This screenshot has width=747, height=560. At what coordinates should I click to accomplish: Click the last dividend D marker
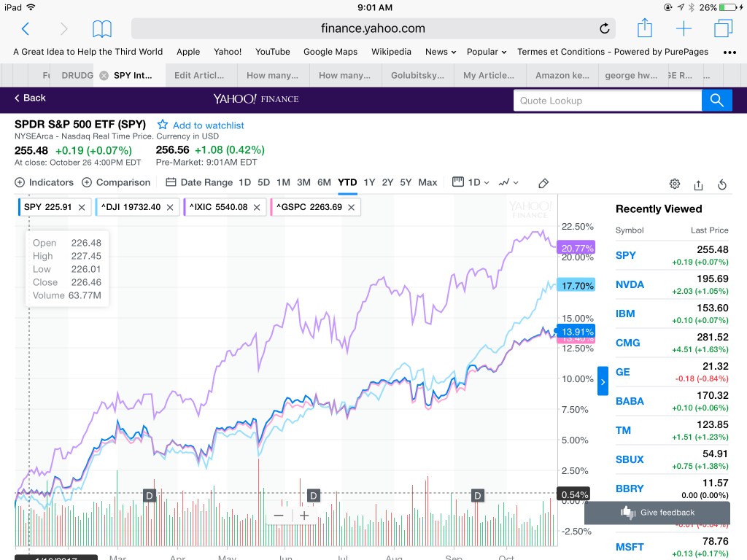(477, 496)
